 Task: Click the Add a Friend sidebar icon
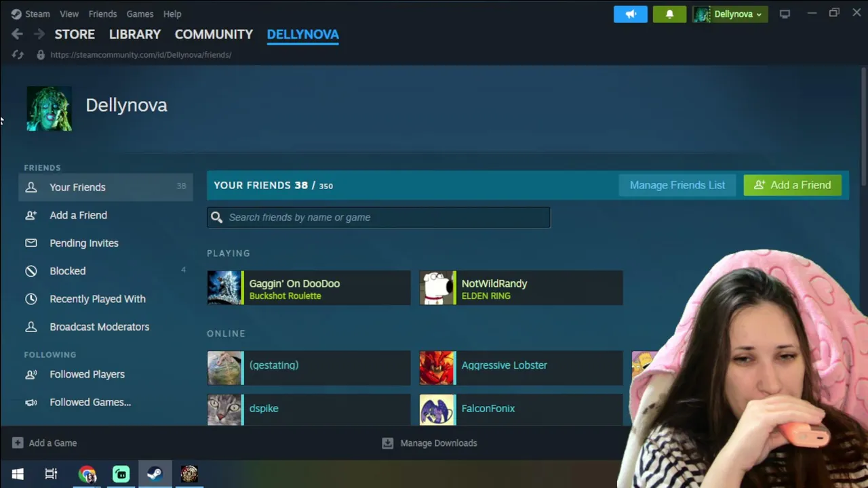31,215
